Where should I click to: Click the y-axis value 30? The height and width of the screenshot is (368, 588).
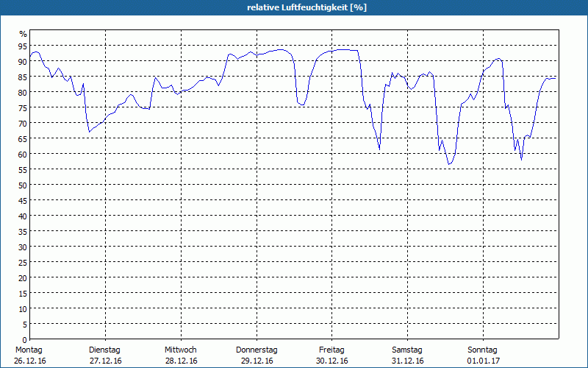23,247
